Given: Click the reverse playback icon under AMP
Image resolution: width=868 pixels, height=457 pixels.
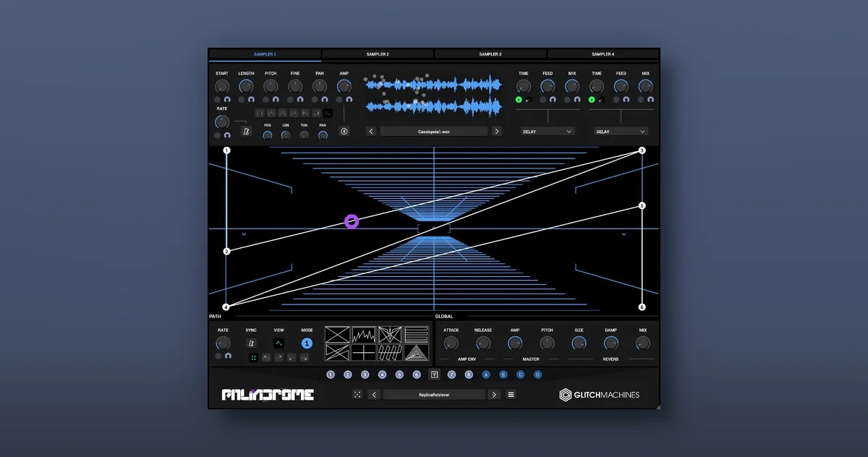Looking at the screenshot, I should pos(344,131).
